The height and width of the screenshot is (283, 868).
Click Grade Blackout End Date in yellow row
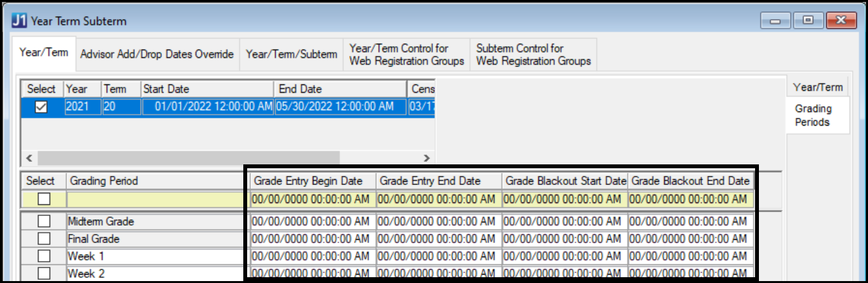click(x=691, y=199)
